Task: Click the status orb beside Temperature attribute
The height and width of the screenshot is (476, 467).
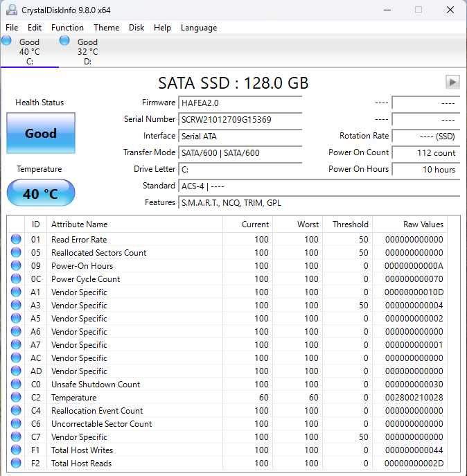Action: [16, 398]
